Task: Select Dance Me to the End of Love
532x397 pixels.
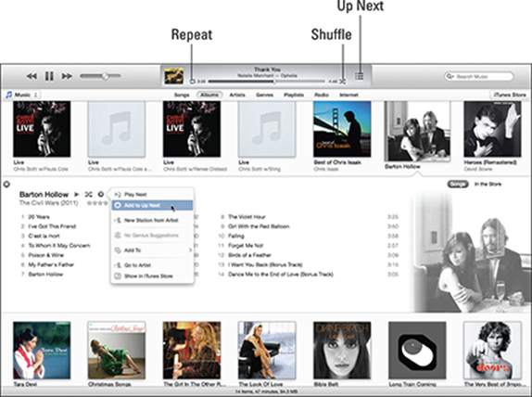Action: (x=281, y=274)
